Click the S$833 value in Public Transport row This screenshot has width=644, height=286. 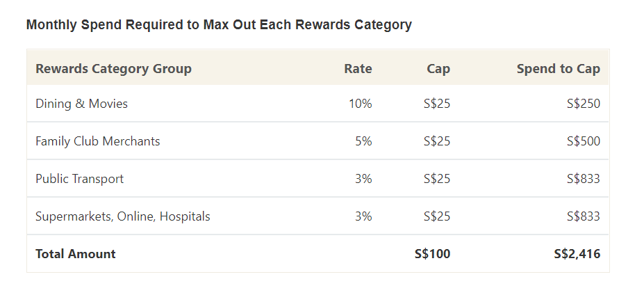(x=583, y=179)
